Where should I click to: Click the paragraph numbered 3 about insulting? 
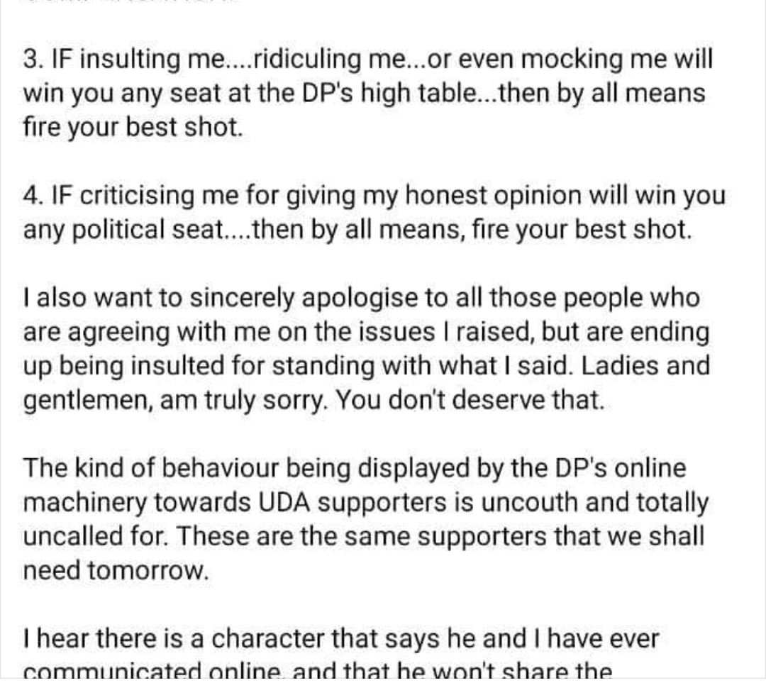pos(368,93)
